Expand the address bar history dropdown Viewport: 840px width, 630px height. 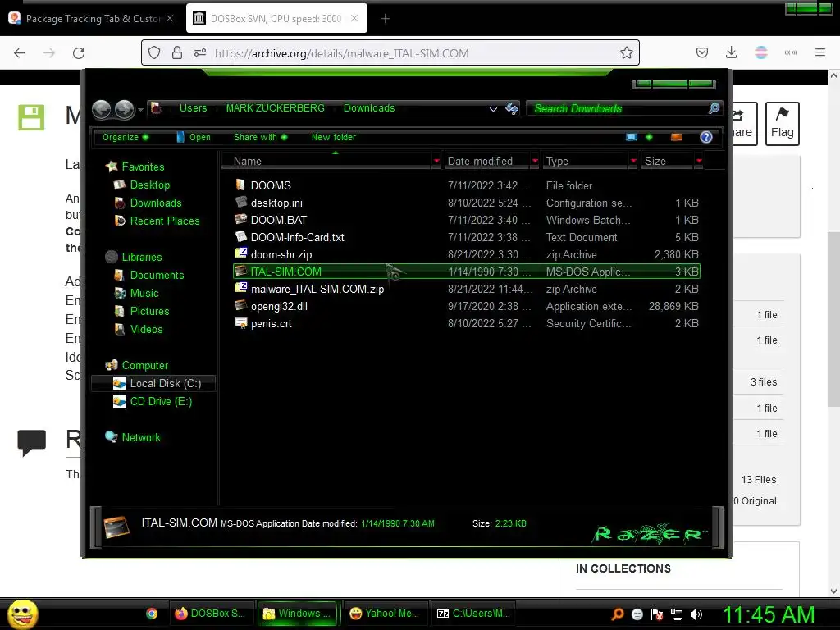tap(493, 109)
